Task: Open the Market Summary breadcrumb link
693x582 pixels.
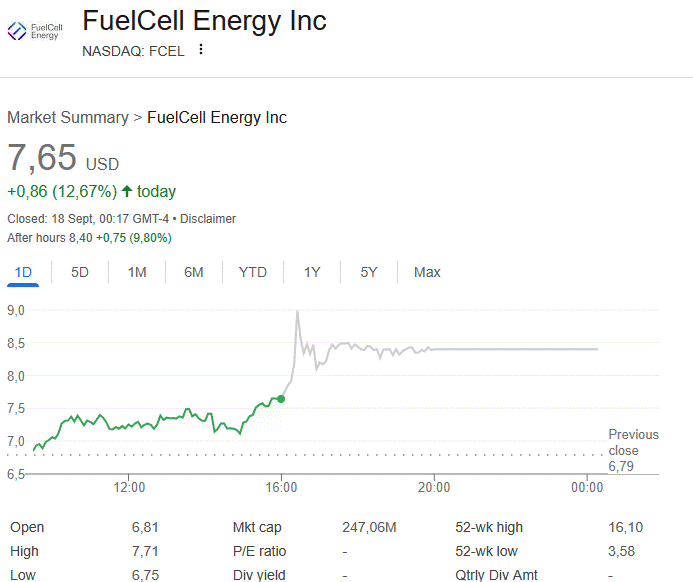Action: click(x=68, y=118)
